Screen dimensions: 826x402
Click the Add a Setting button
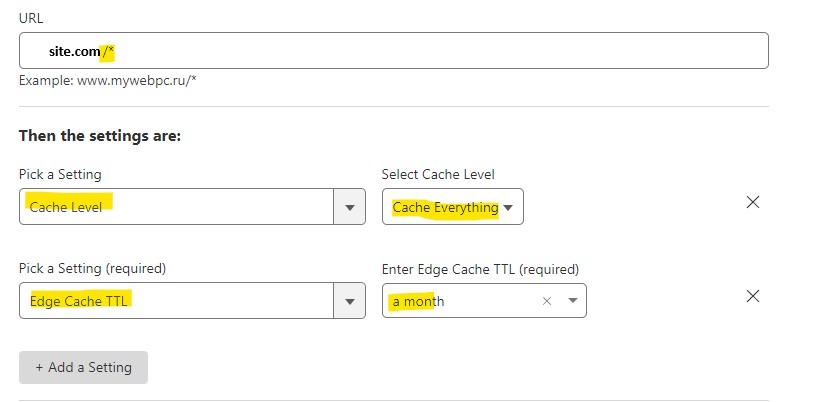(x=83, y=367)
